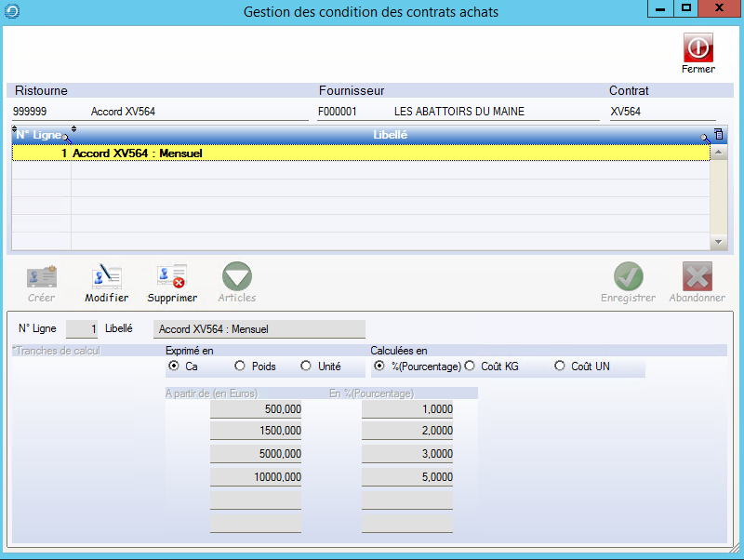Image resolution: width=744 pixels, height=560 pixels.
Task: Click the Supprimer delete icon
Action: [x=172, y=277]
